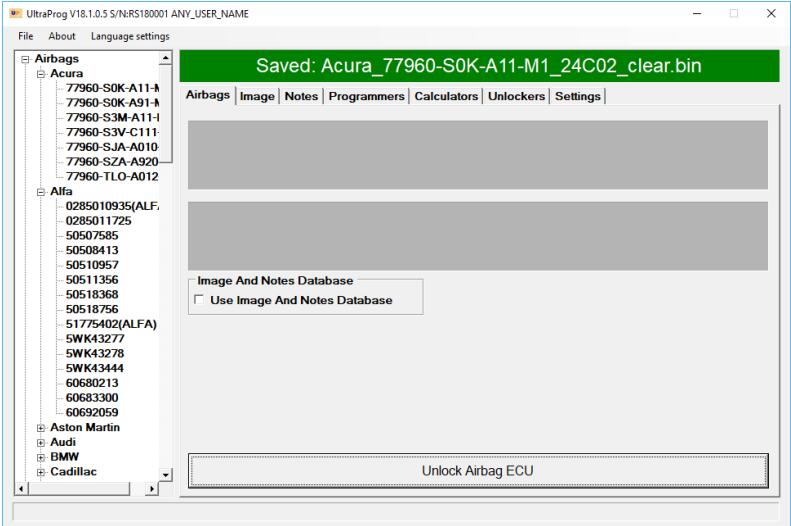
Task: Close the UltraProg window
Action: coord(771,14)
